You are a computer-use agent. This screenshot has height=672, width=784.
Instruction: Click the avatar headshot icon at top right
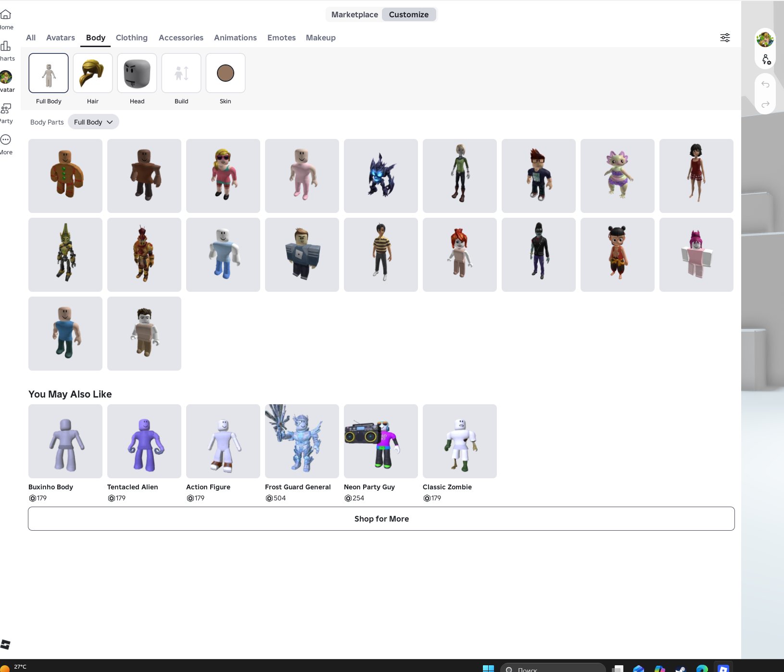(765, 39)
